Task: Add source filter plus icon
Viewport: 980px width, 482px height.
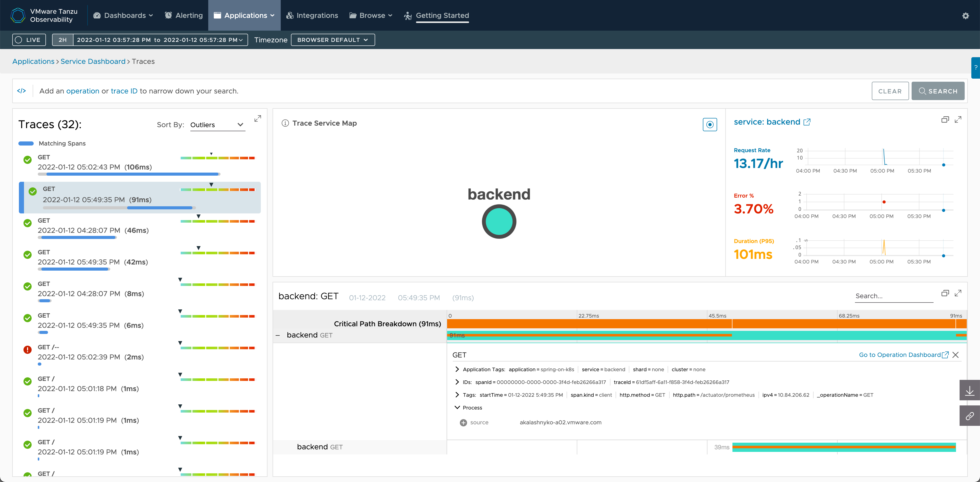Action: coord(463,423)
